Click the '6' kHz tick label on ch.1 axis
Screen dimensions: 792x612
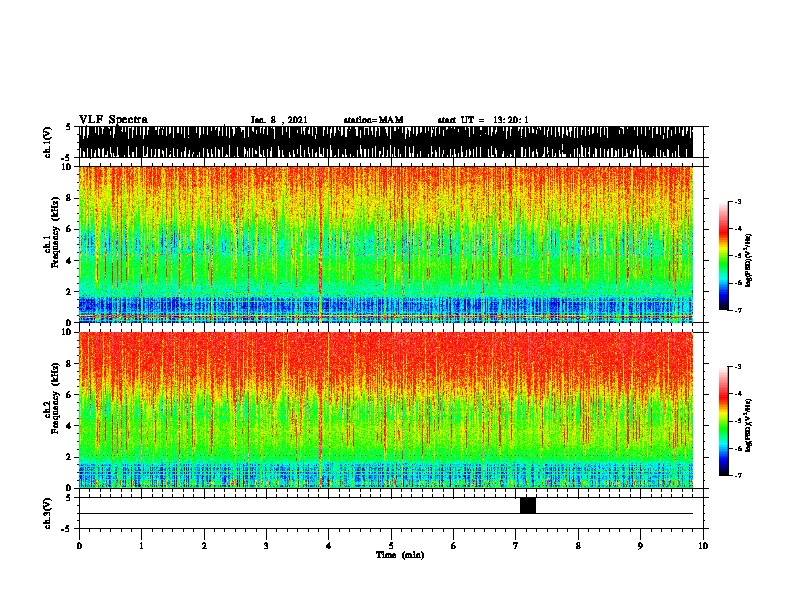70,229
